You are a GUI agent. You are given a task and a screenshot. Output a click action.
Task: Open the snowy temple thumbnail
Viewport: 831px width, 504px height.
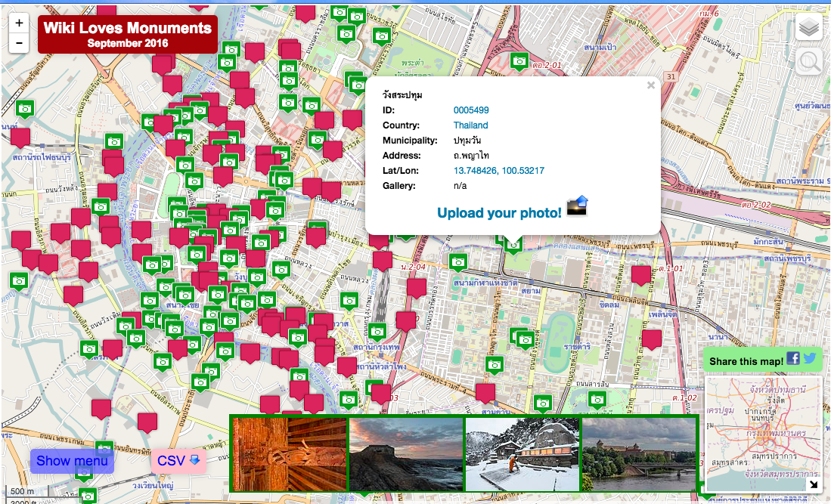point(522,454)
